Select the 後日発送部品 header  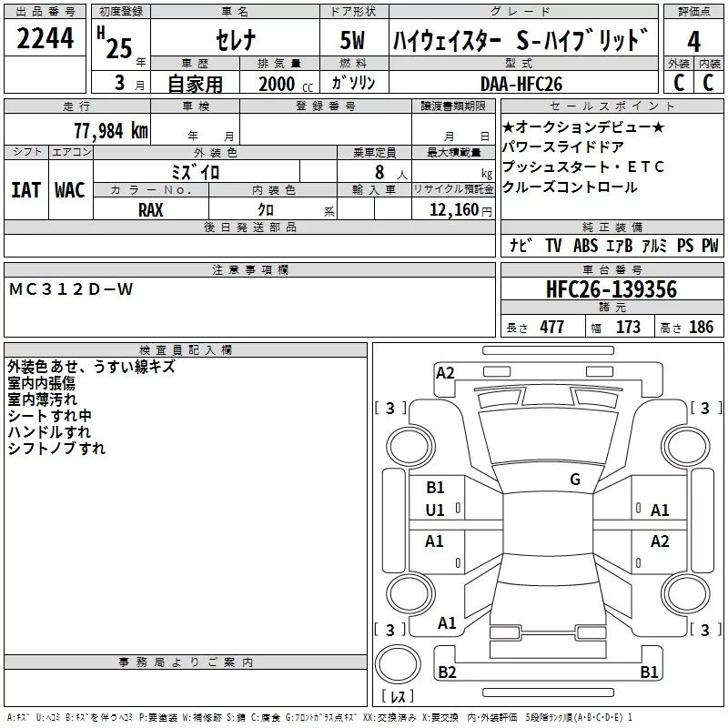click(249, 227)
